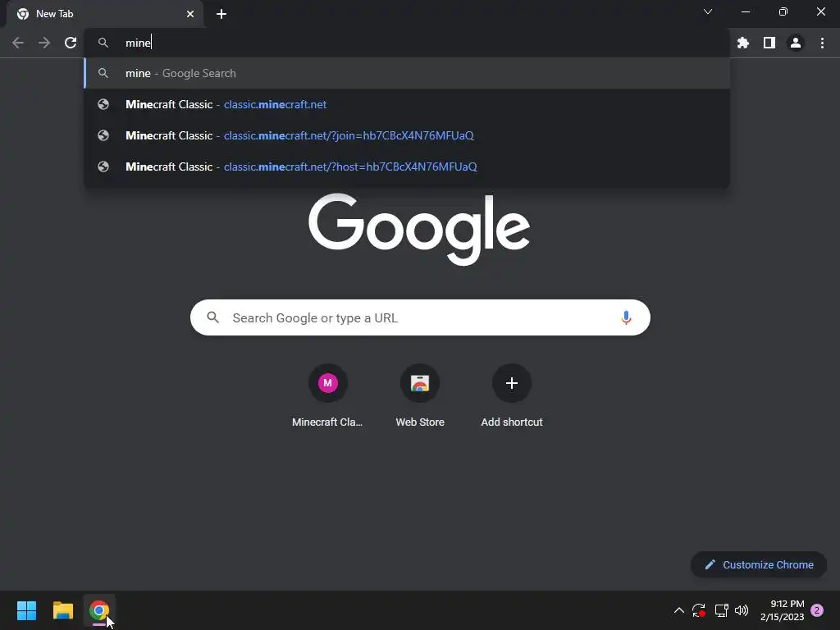Select the Minecraft Classic ?join= suggestion
Image resolution: width=840 pixels, height=630 pixels.
407,135
